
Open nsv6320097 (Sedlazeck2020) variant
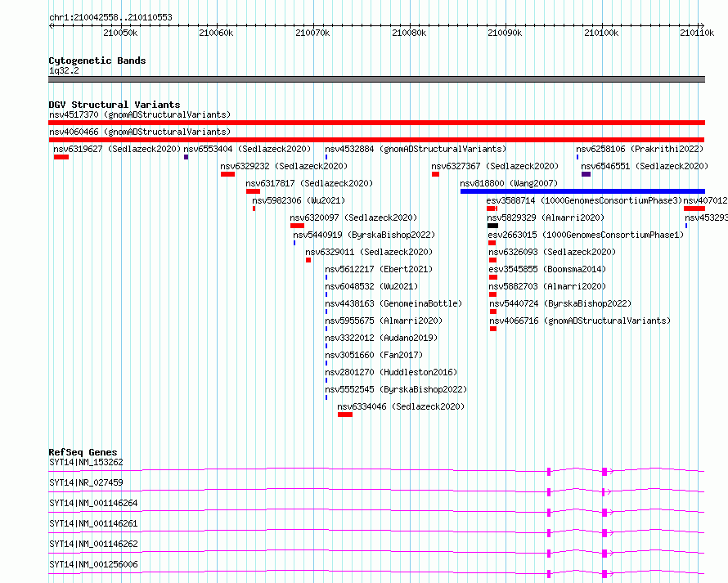[353, 218]
